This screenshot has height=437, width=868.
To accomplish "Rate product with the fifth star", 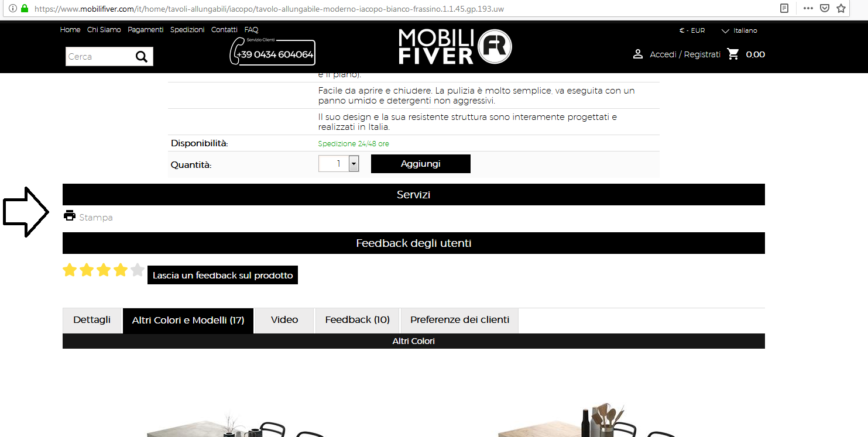I will click(138, 270).
